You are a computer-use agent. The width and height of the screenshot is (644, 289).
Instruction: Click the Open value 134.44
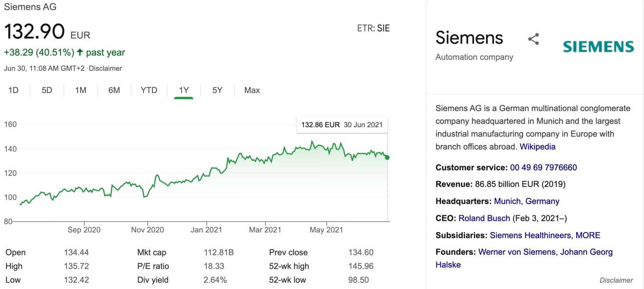[x=76, y=252]
